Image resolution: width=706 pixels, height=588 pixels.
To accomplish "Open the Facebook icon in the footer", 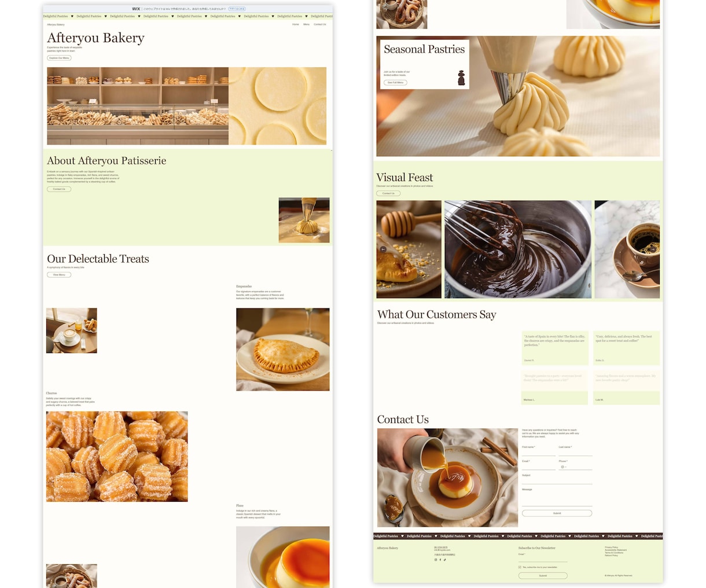I will 440,560.
